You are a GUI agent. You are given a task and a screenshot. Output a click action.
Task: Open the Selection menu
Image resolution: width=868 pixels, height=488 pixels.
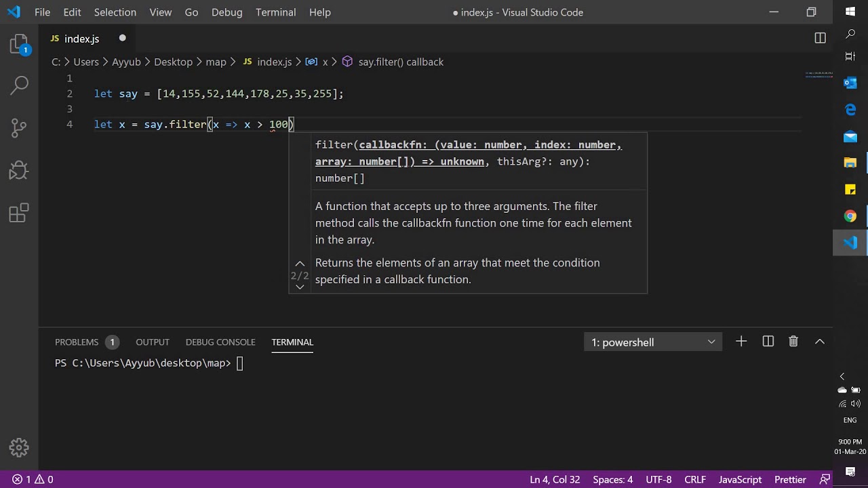coord(115,12)
